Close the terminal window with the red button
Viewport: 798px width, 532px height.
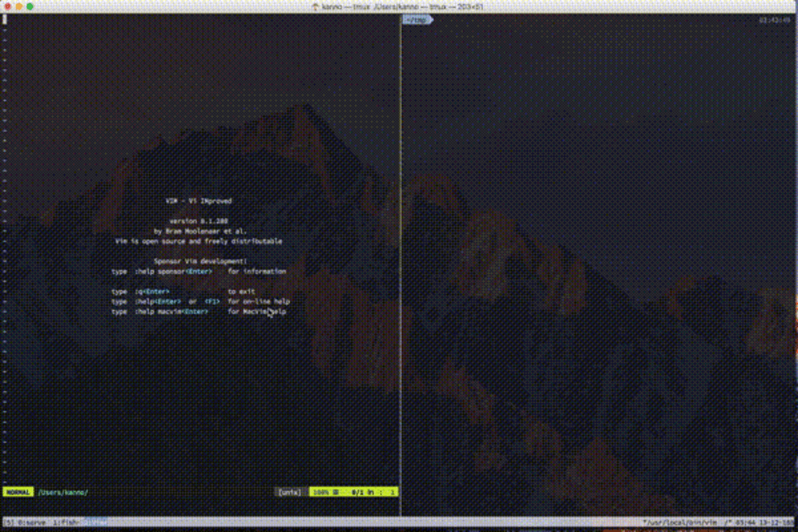pos(7,6)
